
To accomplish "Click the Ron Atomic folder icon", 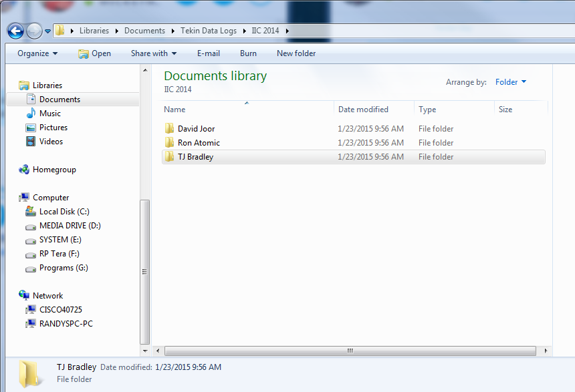I will click(169, 142).
